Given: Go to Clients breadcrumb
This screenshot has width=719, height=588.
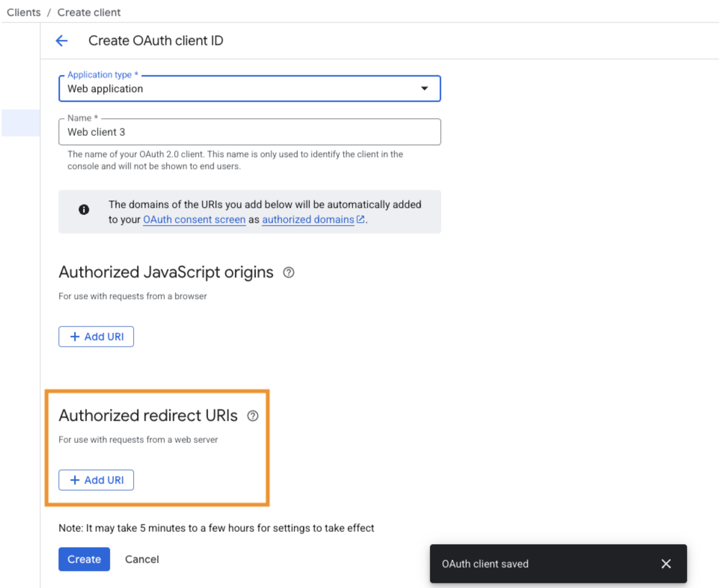Looking at the screenshot, I should 24,12.
